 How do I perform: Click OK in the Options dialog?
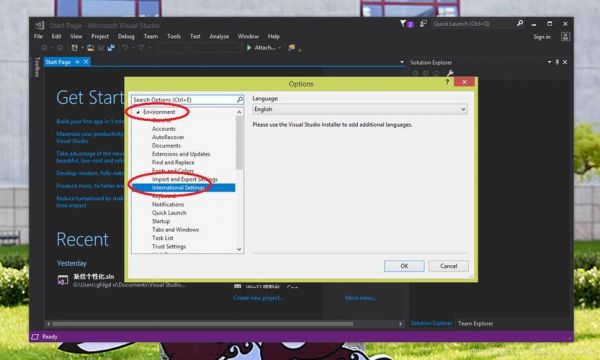(404, 266)
